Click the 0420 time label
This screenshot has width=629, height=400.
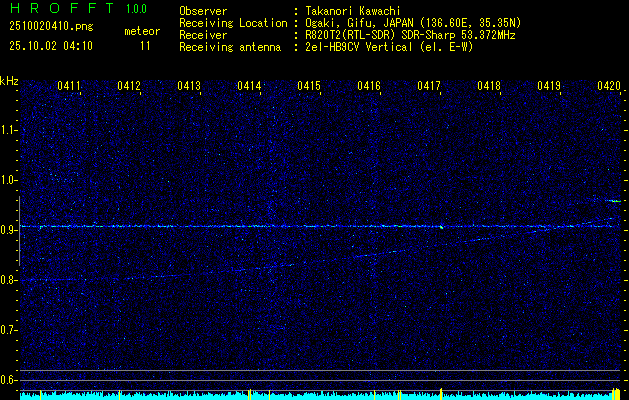pos(609,86)
